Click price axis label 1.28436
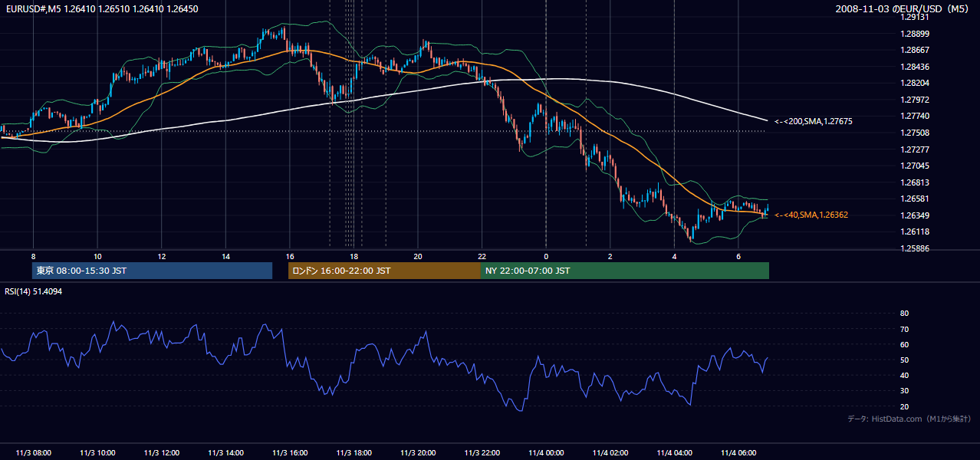 pos(914,67)
